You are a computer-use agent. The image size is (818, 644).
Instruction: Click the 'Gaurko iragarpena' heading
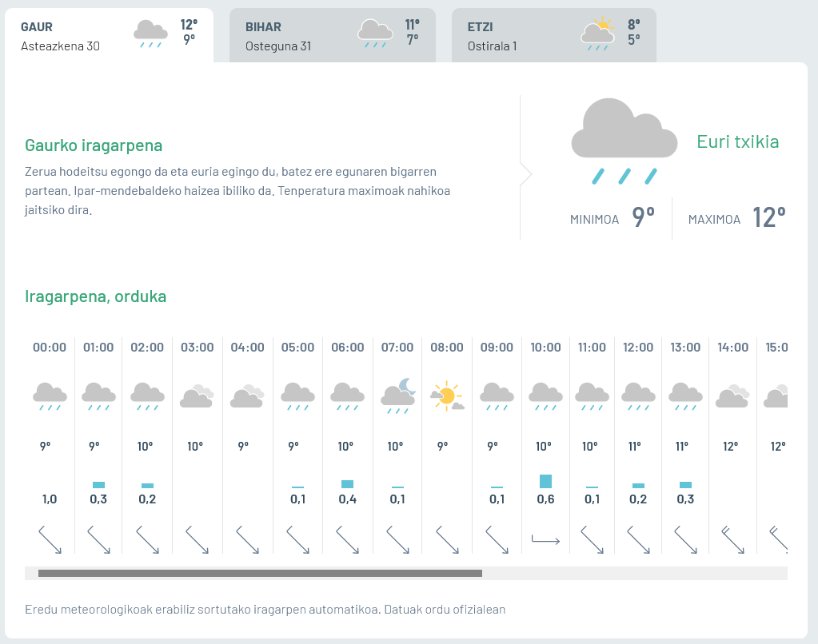94,145
